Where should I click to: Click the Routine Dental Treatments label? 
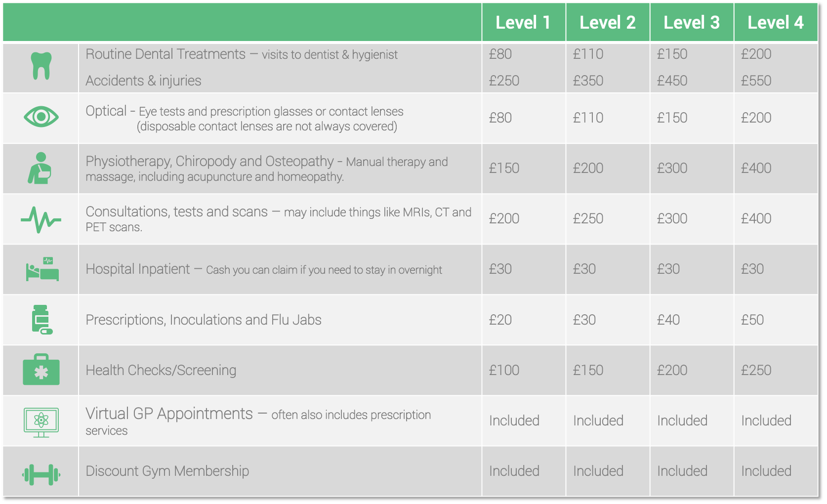point(165,54)
